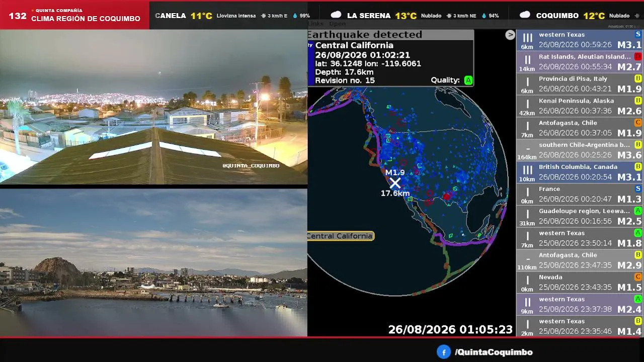
Task: Click the Facebook icon next to /QuintaCoquimbo
Action: tap(443, 352)
